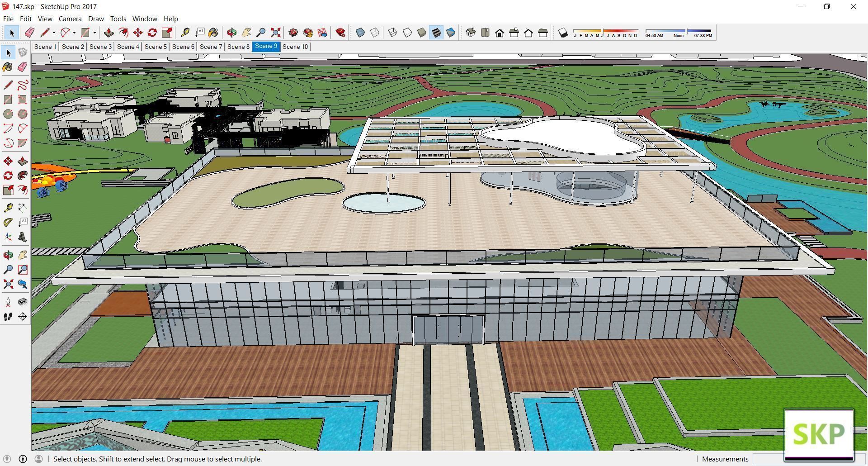Select the Section Plane tool in side toolbar
868x466 pixels.
[x=23, y=317]
